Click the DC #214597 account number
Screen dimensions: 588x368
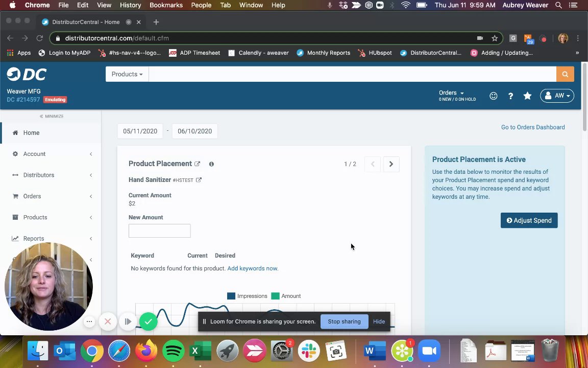[x=23, y=100]
